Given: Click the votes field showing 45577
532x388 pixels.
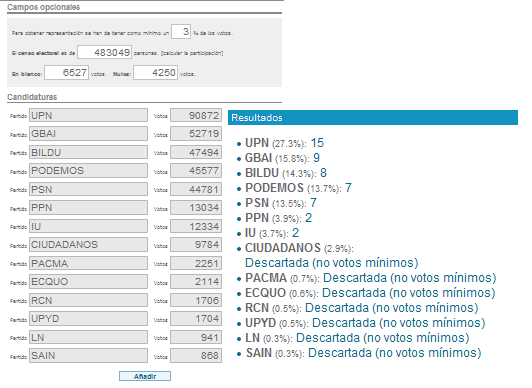Looking at the screenshot, I should [x=196, y=171].
